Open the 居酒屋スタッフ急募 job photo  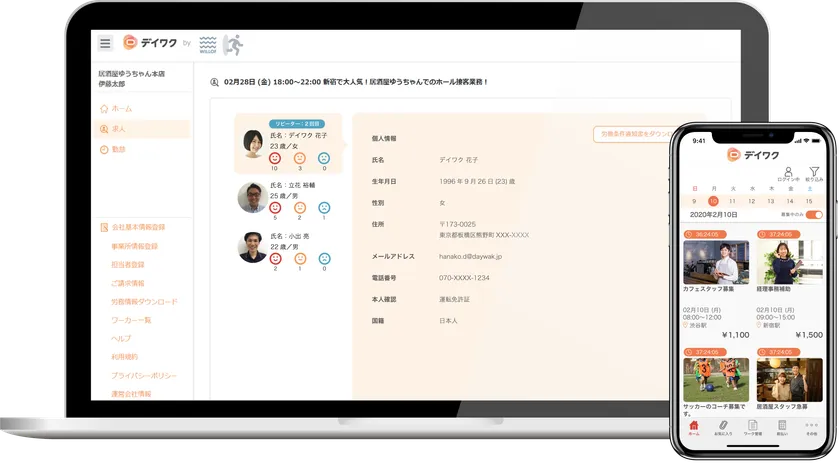pyautogui.click(x=789, y=380)
